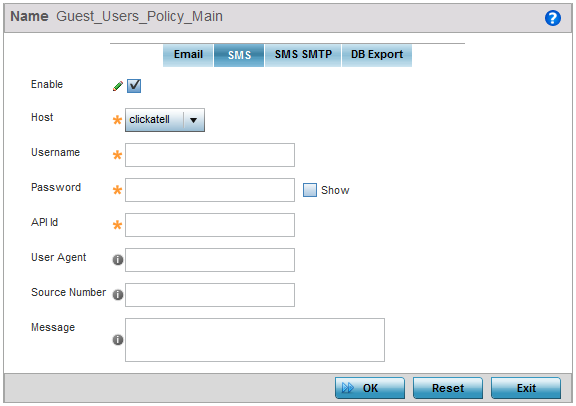Click the orange asterisk next to Host
This screenshot has height=406, width=576.
tap(117, 120)
